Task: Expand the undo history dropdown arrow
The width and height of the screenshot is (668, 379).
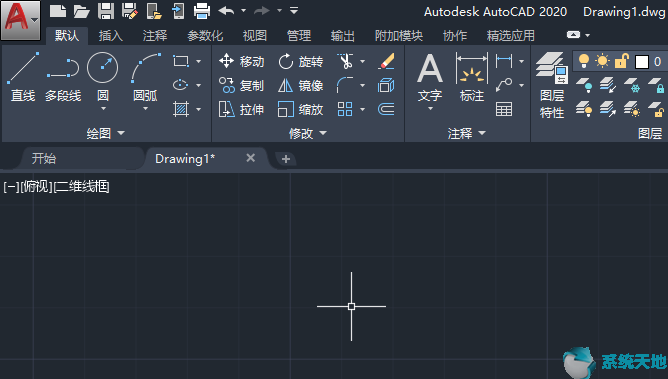Action: tap(243, 10)
